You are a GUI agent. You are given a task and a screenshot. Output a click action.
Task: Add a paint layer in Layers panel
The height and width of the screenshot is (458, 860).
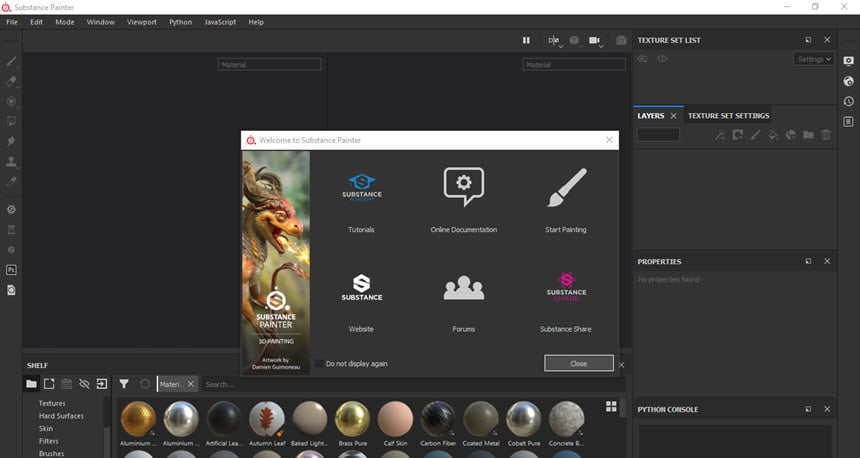[x=755, y=135]
